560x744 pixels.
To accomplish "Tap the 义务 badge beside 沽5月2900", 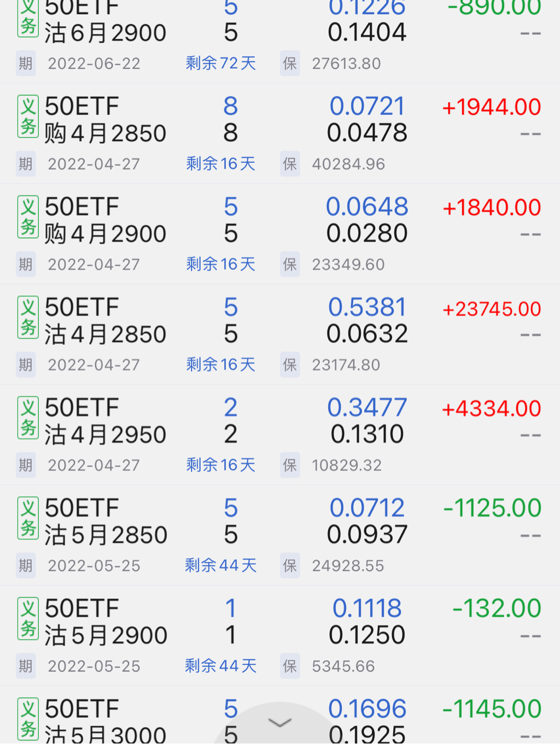I will coord(28,619).
